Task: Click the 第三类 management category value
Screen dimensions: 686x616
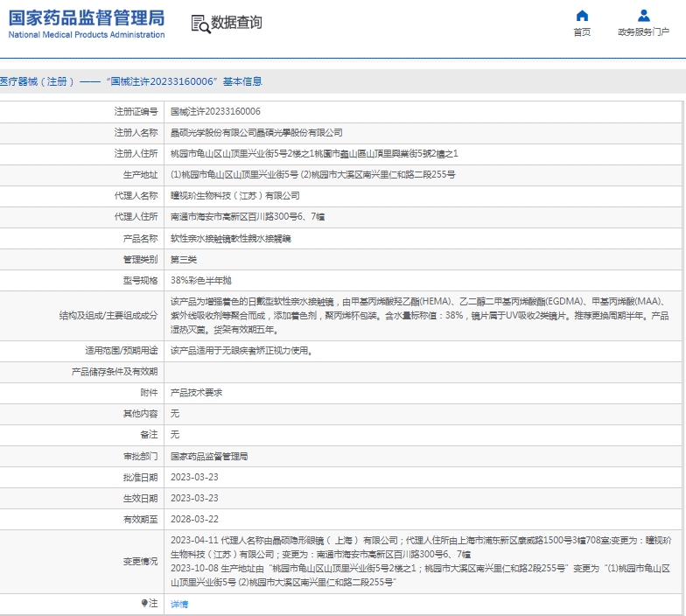Action: pos(184,259)
